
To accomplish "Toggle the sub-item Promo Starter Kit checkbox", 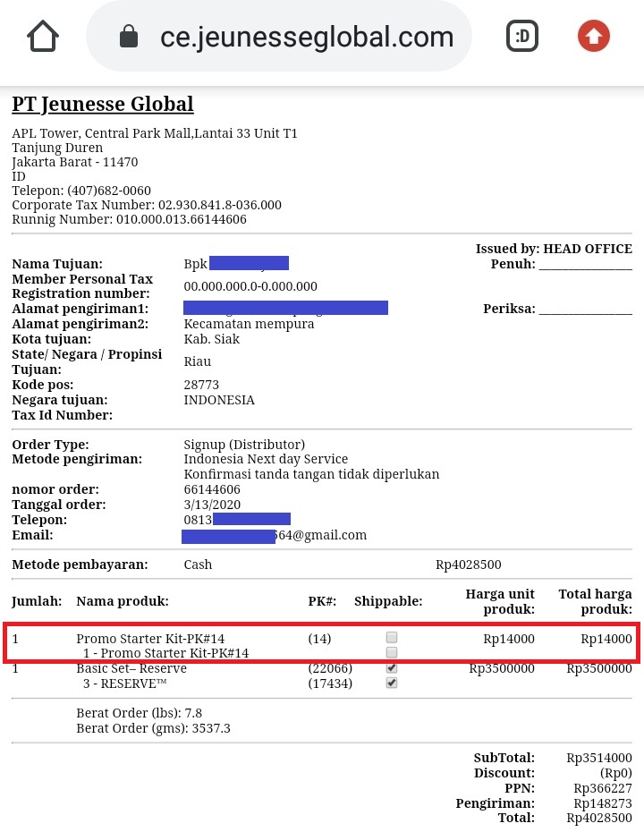I will pos(392,653).
